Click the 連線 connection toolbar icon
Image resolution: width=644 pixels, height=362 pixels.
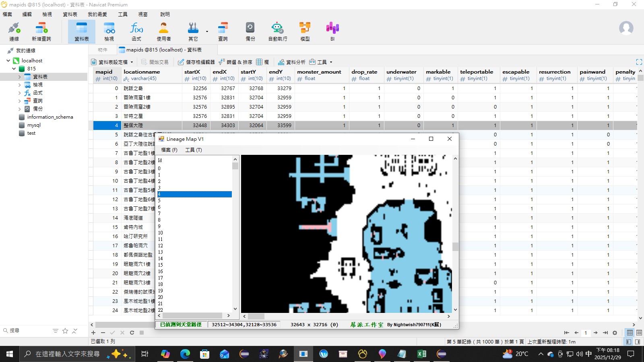pyautogui.click(x=14, y=32)
